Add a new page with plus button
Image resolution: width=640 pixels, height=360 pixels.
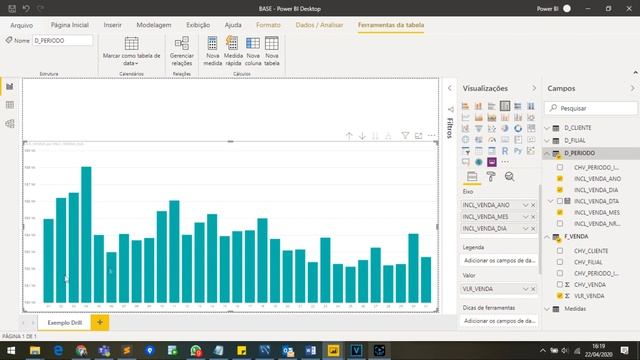click(100, 322)
